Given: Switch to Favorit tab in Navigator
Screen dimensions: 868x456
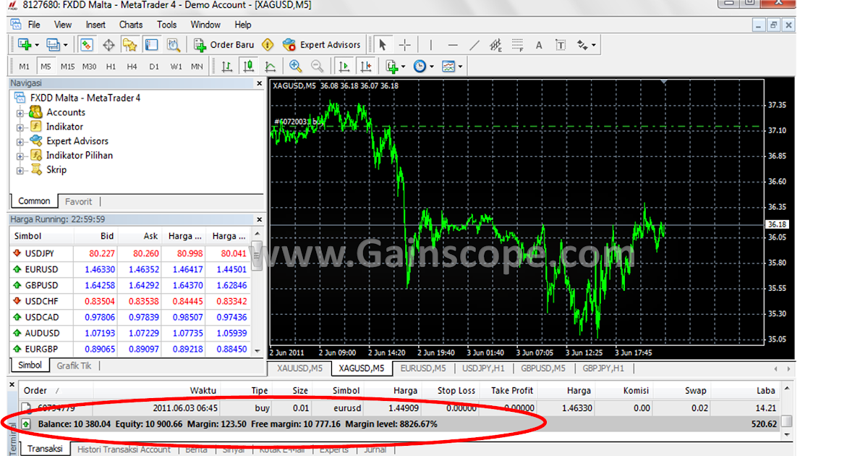Looking at the screenshot, I should click(x=78, y=201).
